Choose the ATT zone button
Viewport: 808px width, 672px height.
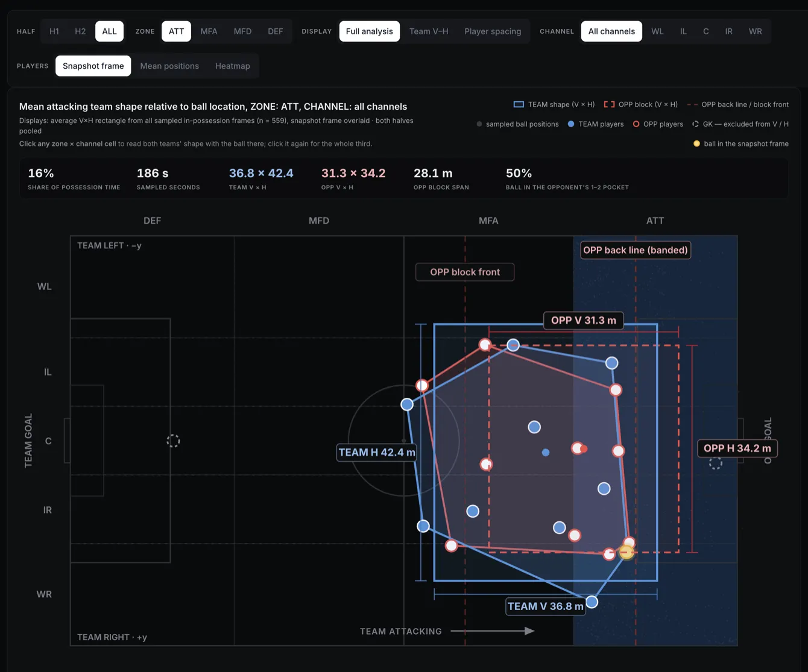tap(176, 31)
